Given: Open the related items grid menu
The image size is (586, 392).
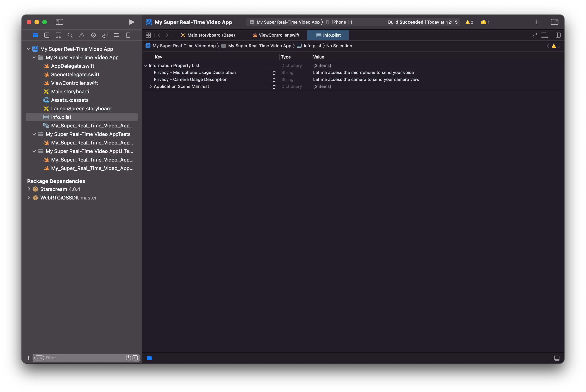Looking at the screenshot, I should click(148, 35).
